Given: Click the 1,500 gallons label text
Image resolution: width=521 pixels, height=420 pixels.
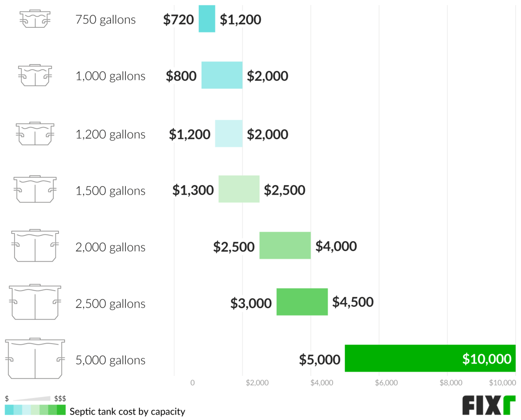Looking at the screenshot, I should click(x=110, y=190).
